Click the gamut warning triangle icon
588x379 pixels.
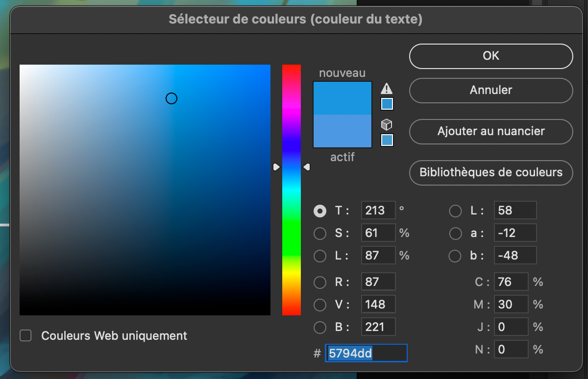[387, 89]
